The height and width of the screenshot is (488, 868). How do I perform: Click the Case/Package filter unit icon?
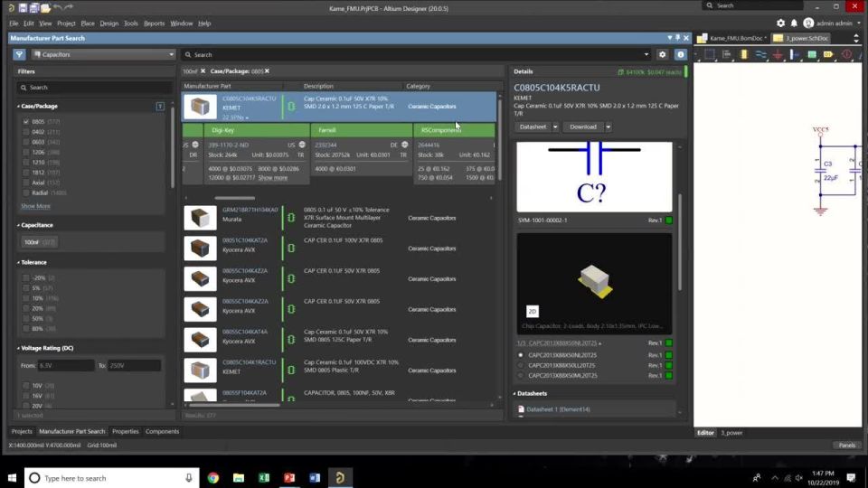pos(160,107)
